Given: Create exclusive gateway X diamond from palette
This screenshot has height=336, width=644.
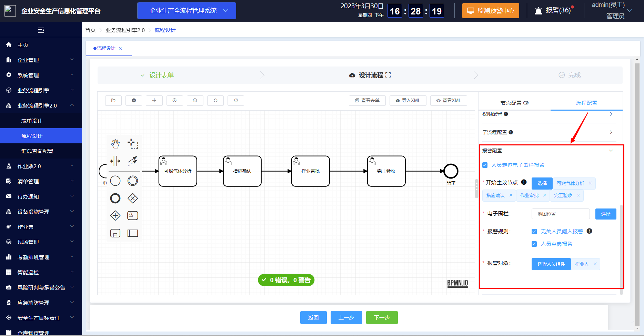Looking at the screenshot, I should pos(133,198).
